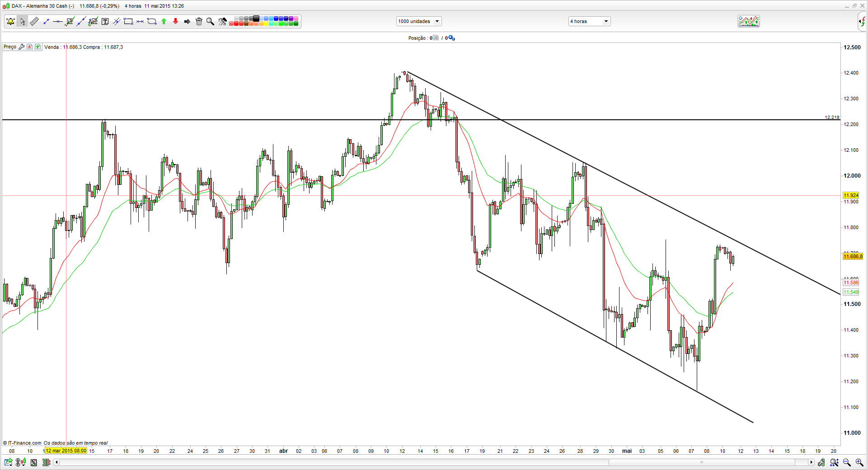Select the ruler measurement tool

point(34,21)
